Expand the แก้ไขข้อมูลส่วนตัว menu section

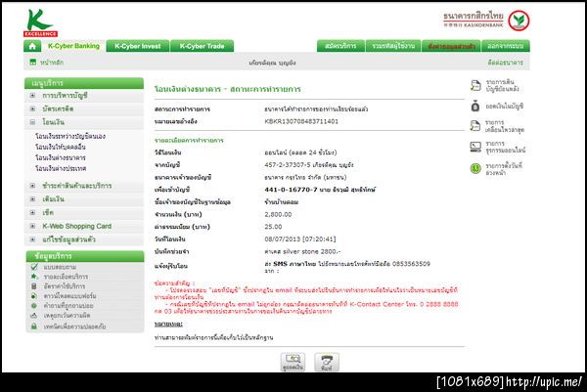[32, 240]
